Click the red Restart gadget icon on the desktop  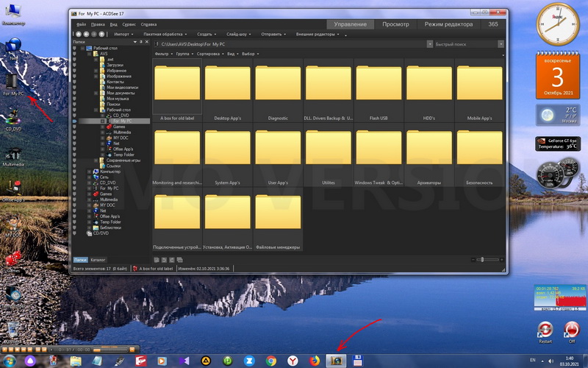point(545,328)
